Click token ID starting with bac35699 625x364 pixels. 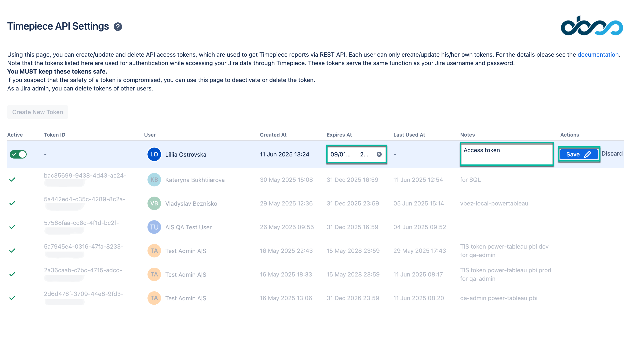click(x=85, y=175)
